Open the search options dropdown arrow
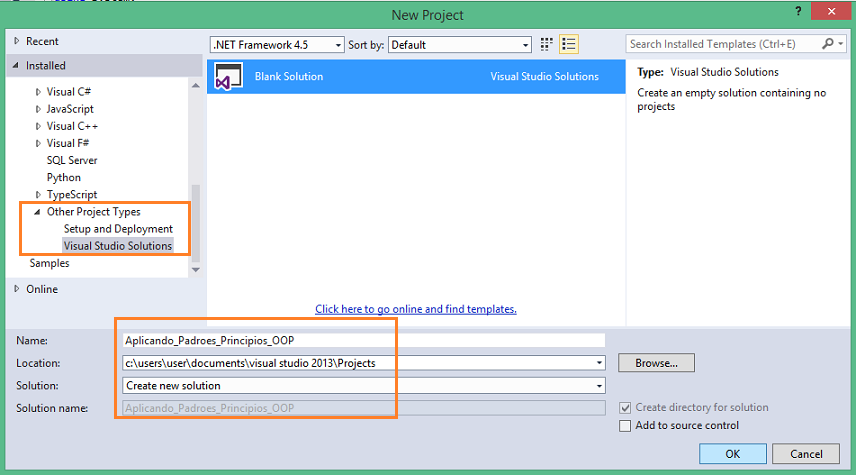The image size is (856, 475). tap(841, 44)
